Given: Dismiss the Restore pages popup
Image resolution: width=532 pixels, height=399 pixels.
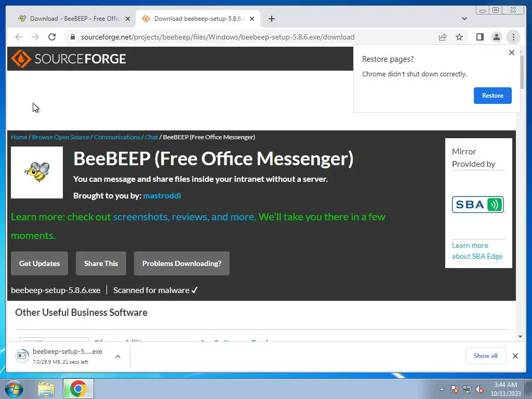Looking at the screenshot, I should coord(512,52).
